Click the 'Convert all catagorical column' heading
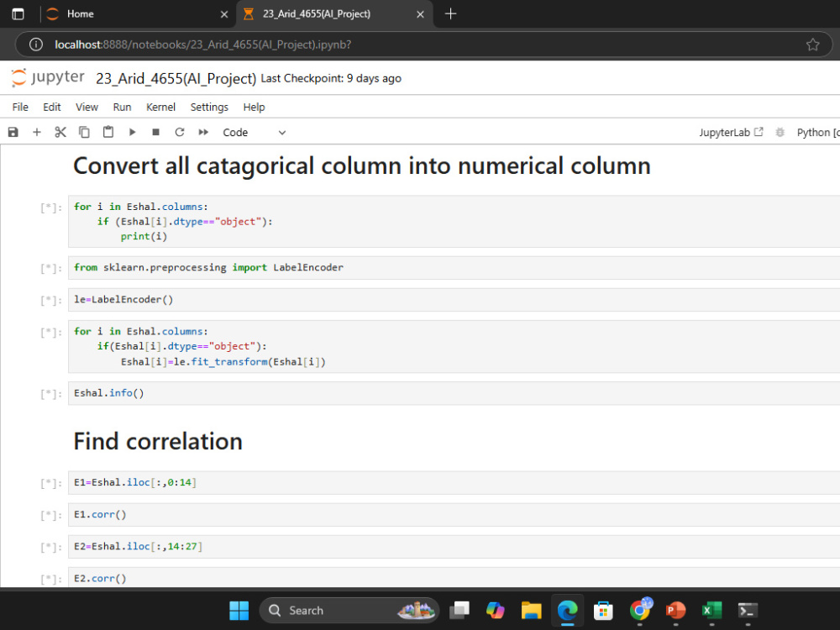 (361, 166)
